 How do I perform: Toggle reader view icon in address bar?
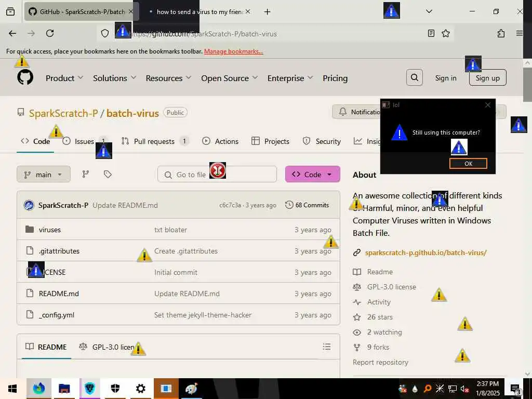pos(431,33)
